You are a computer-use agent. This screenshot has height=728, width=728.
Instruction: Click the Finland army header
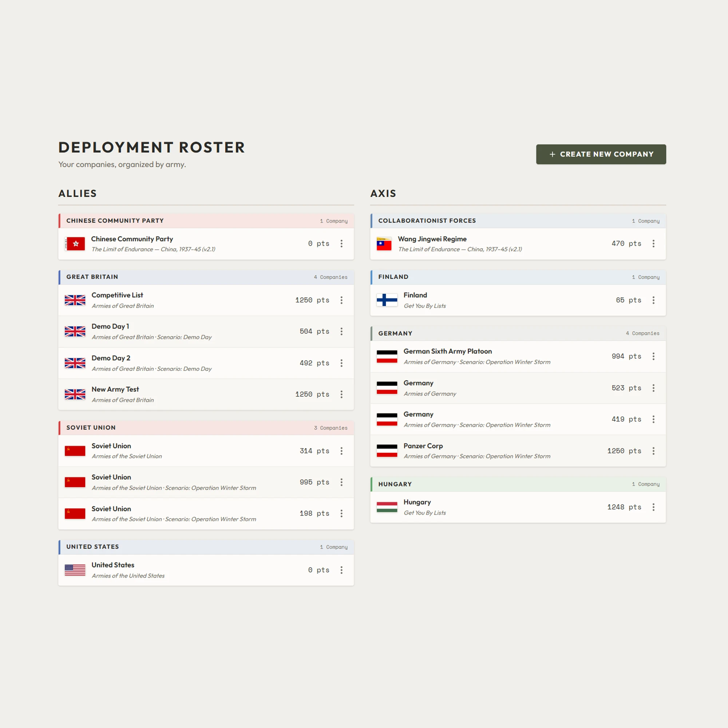[x=518, y=277]
